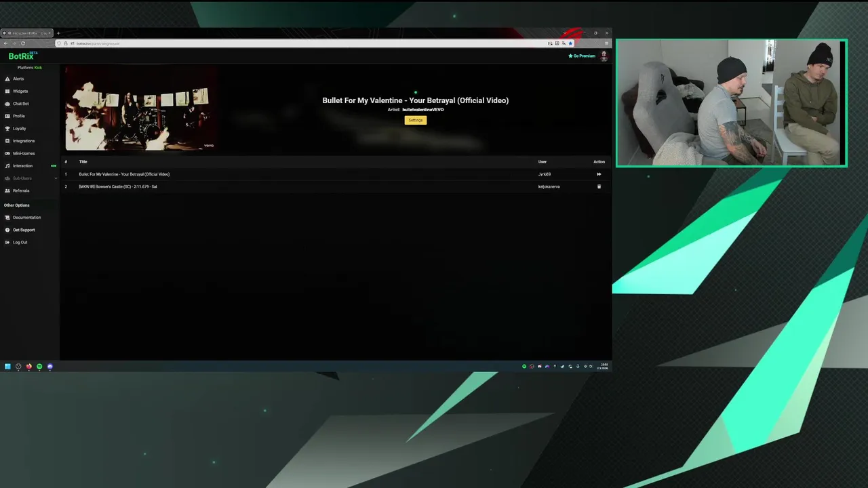868x488 pixels.
Task: Open Interaction page
Action: (x=22, y=165)
